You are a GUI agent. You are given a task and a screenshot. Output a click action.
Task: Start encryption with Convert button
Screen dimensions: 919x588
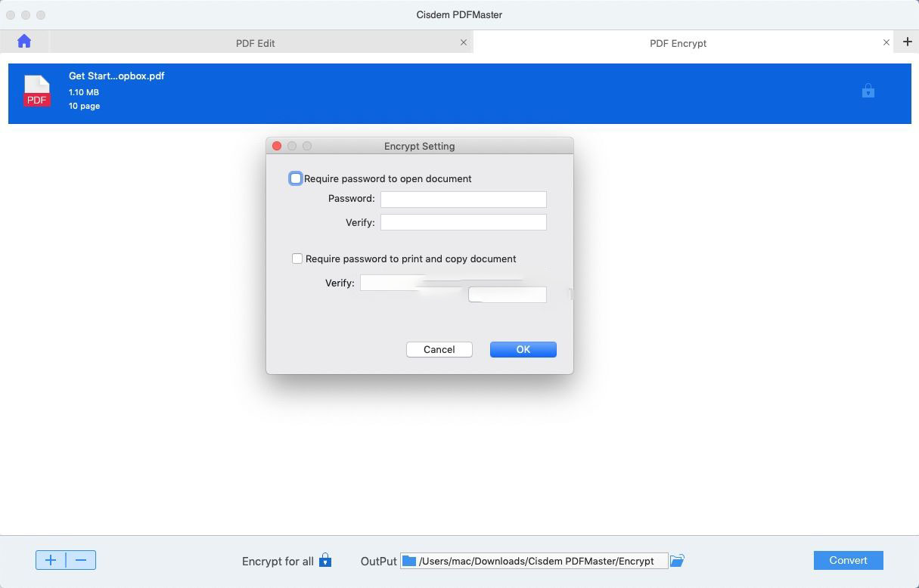pos(848,560)
